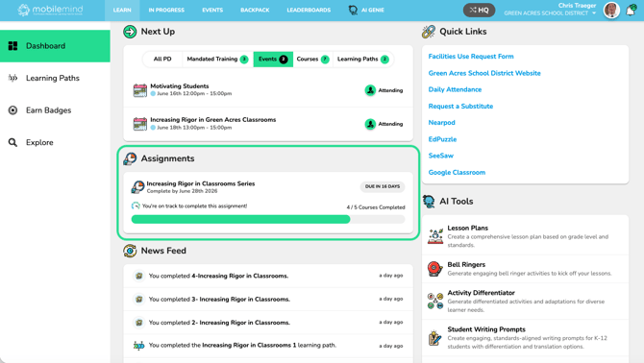The width and height of the screenshot is (644, 363).
Task: Open Increasing Rigor in Classrooms Series assignment
Action: click(x=201, y=183)
